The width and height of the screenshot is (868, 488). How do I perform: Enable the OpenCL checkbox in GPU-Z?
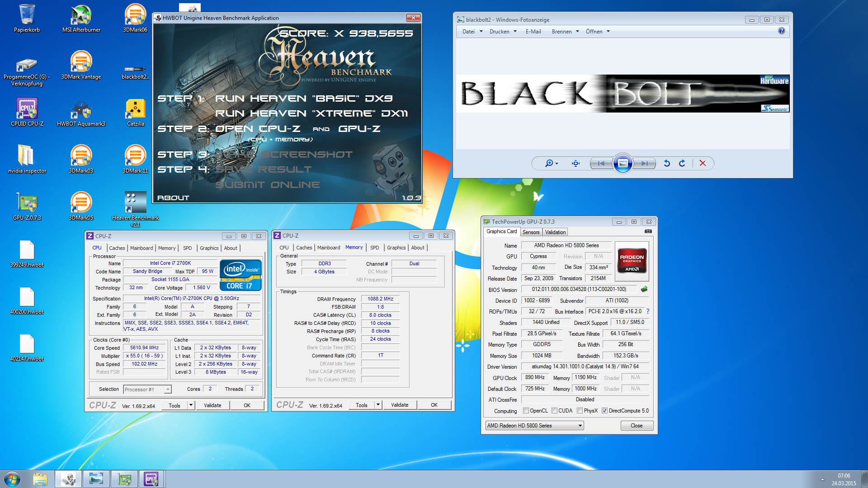526,411
